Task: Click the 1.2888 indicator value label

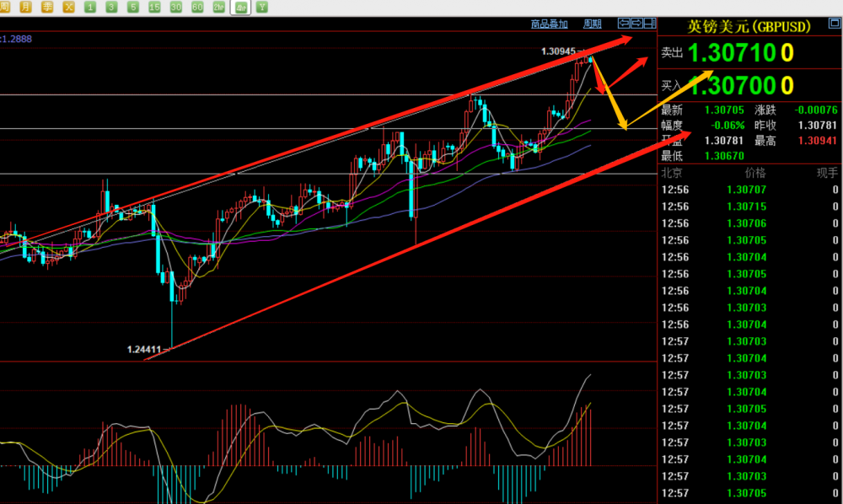Action: (x=16, y=39)
